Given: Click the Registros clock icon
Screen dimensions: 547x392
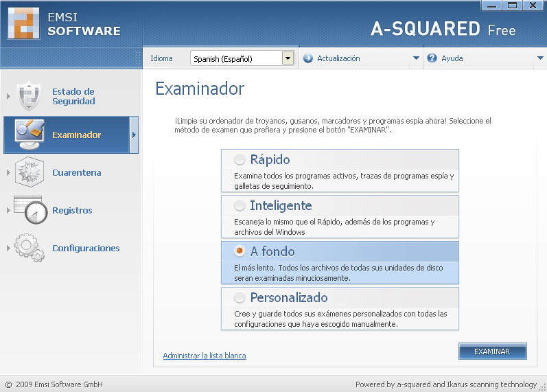Looking at the screenshot, I should 31,210.
